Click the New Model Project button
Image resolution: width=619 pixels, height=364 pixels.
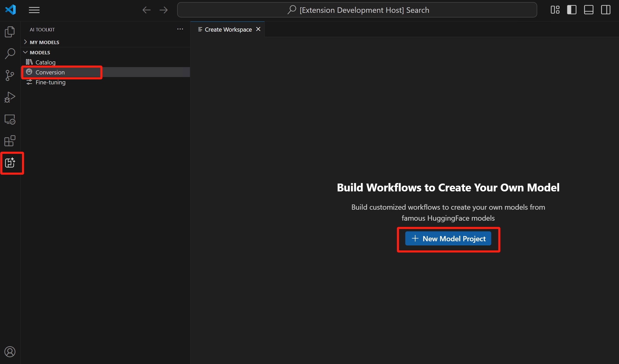(448, 238)
